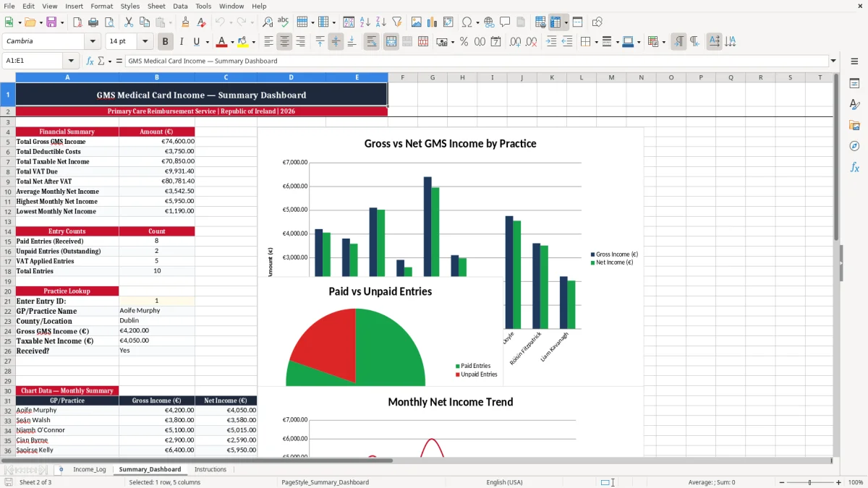Click the Clone Formatting paintbrush icon
Image resolution: width=868 pixels, height=488 pixels.
[x=185, y=22]
